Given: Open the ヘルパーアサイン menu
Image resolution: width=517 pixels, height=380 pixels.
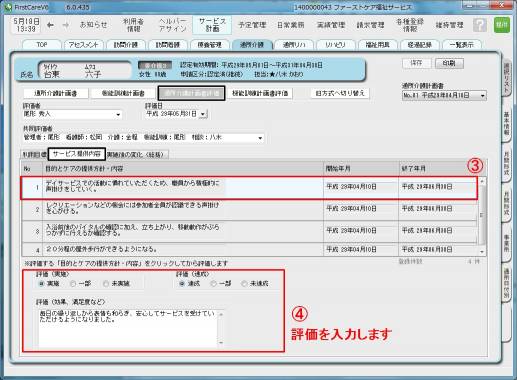Looking at the screenshot, I should click(x=172, y=25).
